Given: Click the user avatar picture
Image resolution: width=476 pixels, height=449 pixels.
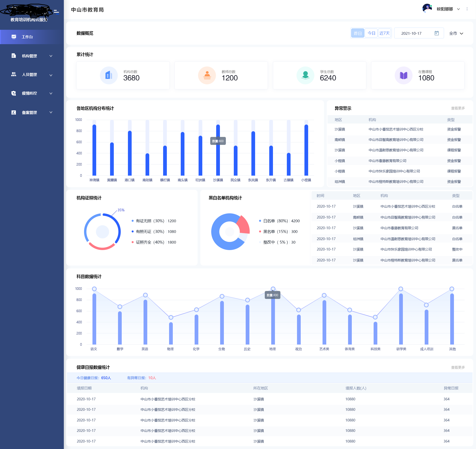Looking at the screenshot, I should coord(427,8).
